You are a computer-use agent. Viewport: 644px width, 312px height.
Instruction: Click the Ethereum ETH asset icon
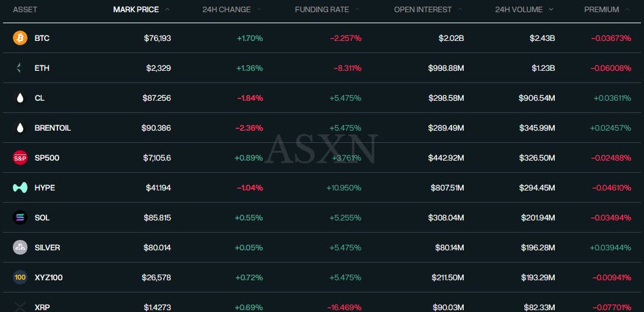pyautogui.click(x=20, y=68)
